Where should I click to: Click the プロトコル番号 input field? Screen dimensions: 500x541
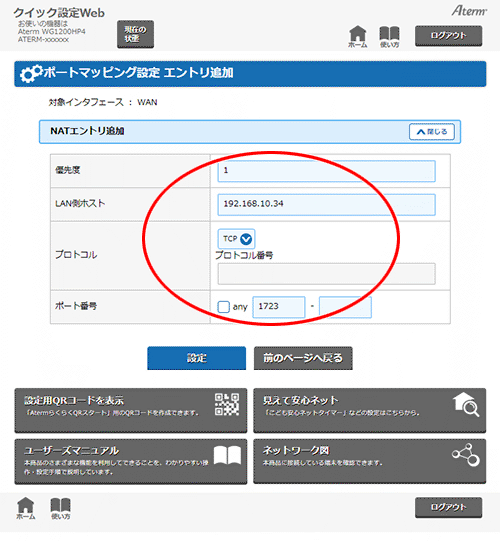326,274
